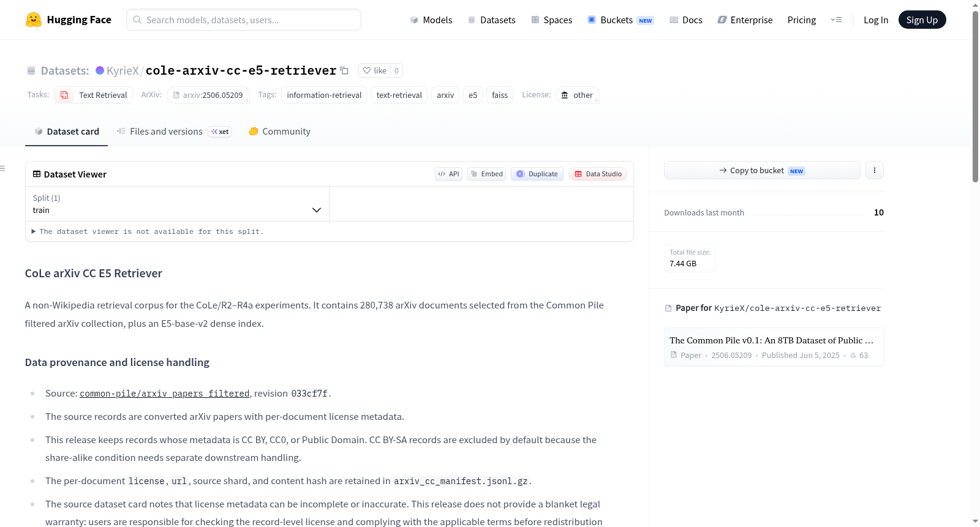Click the license bank icon
This screenshot has height=527, width=980.
pos(565,95)
